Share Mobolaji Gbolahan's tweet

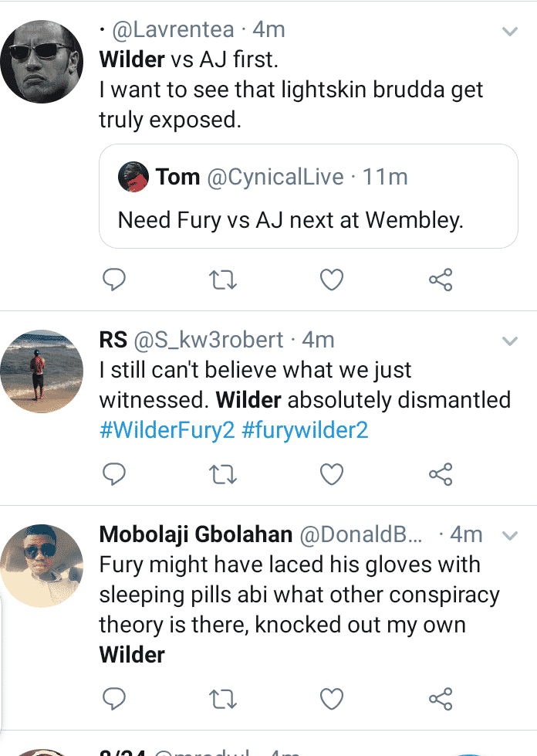pos(441,699)
